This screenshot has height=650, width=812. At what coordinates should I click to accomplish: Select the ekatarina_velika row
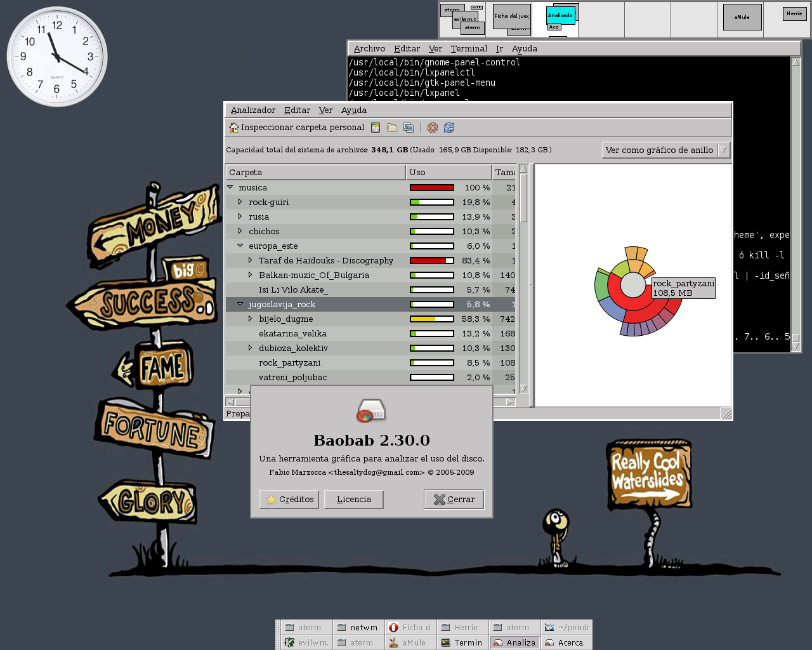pos(370,333)
